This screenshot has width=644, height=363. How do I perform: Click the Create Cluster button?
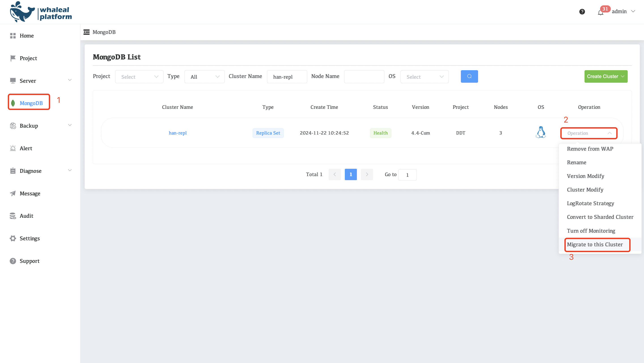coord(606,76)
